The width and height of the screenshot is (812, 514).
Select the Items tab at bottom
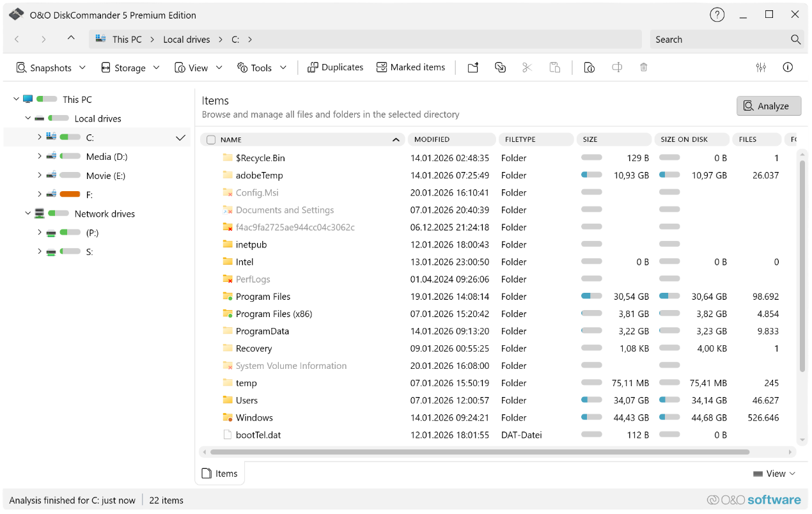219,474
